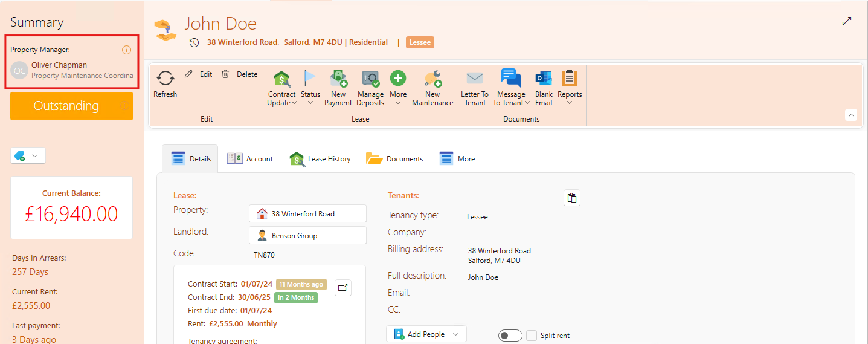Click the Edit pencil button
868x344 pixels.
[198, 74]
